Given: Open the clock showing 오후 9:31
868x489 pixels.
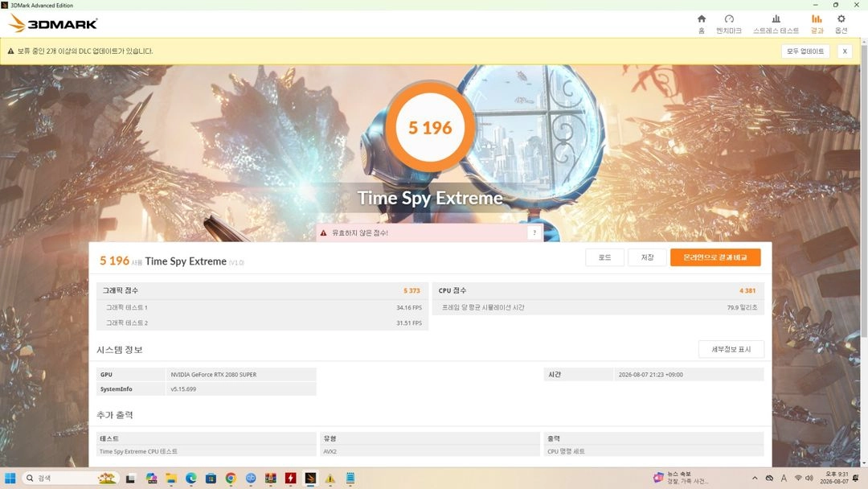Looking at the screenshot, I should coord(833,478).
